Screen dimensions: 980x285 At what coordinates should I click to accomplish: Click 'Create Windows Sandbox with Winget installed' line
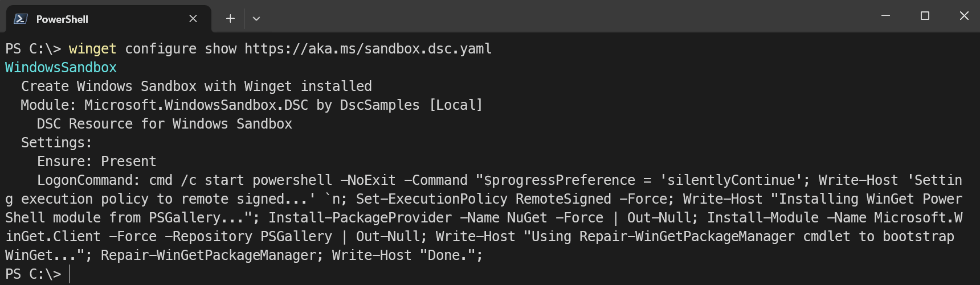[x=196, y=86]
